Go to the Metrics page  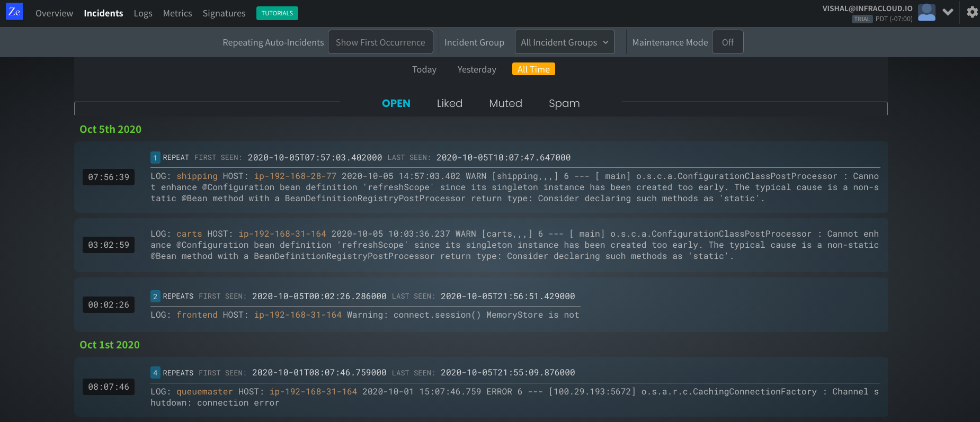177,13
